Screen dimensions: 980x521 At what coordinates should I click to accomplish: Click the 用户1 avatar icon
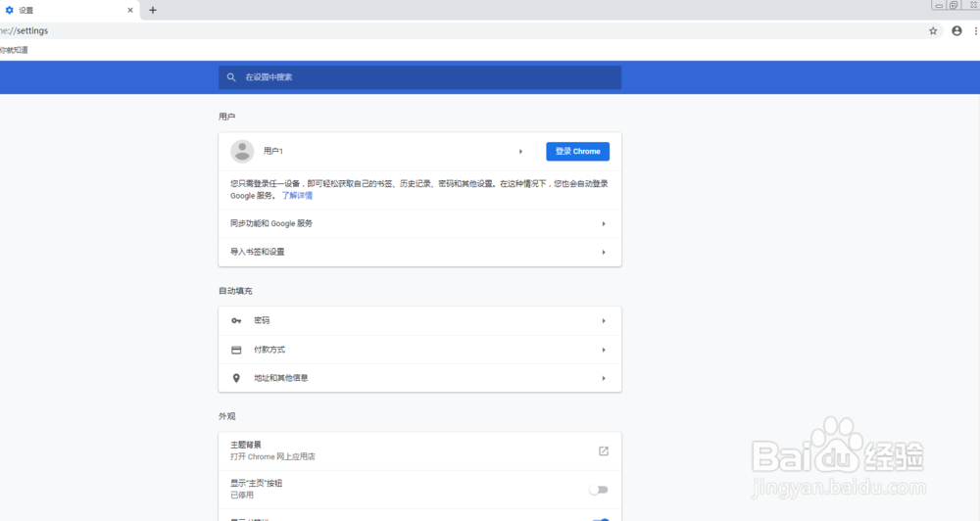tap(242, 151)
